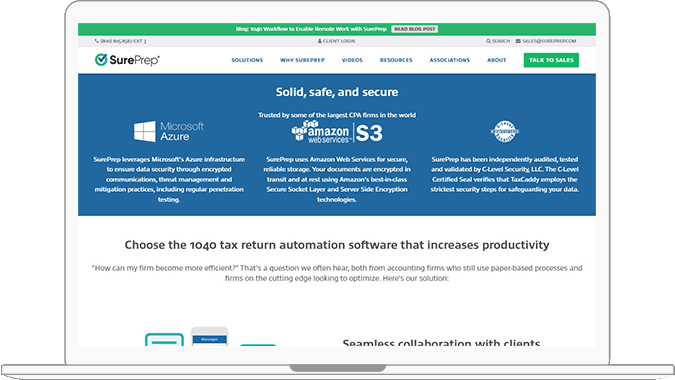
Task: Click the Azure infrastructure description paragraph
Action: click(169, 179)
